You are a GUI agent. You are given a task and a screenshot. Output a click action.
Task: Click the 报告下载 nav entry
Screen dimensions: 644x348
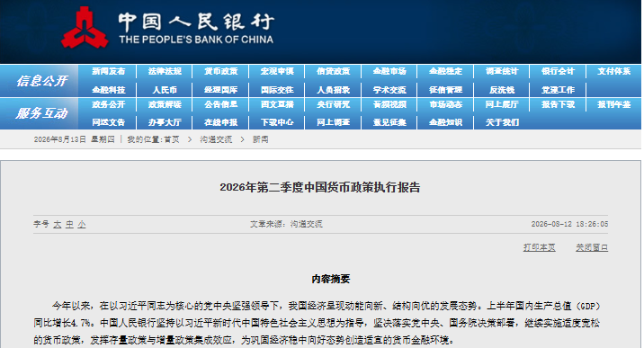[x=558, y=104]
